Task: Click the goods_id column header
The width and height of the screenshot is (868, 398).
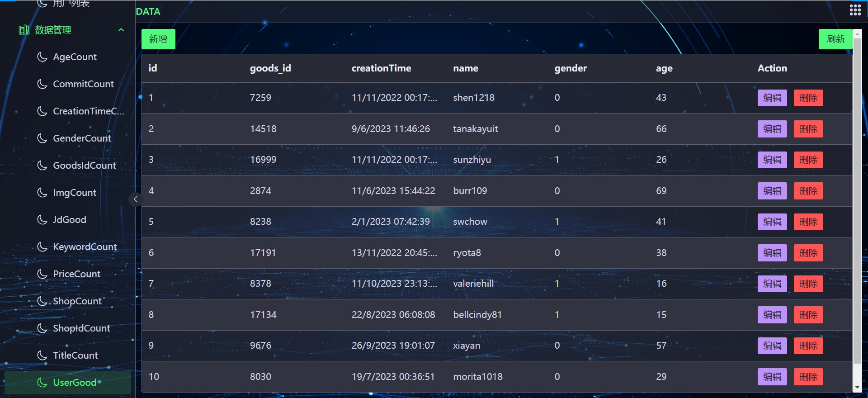Action: coord(270,68)
